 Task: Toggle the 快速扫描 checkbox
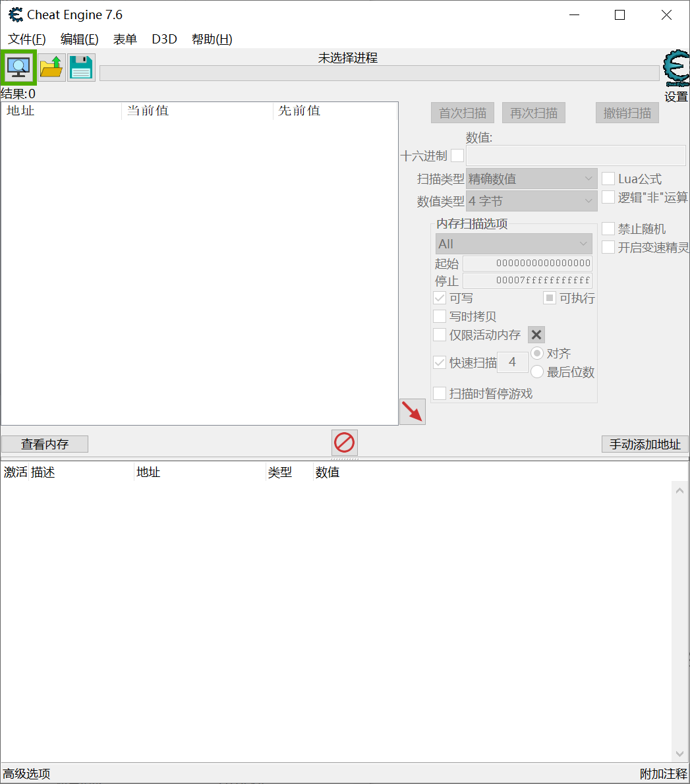click(440, 362)
